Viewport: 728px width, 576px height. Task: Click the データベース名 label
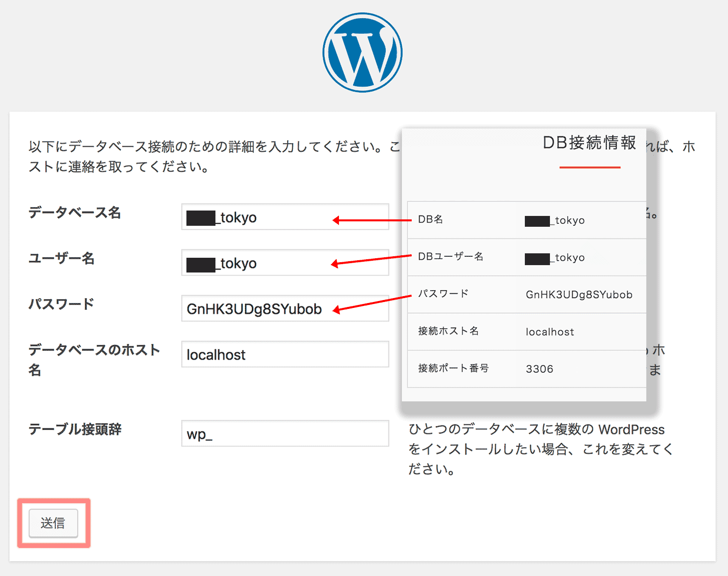pos(74,212)
